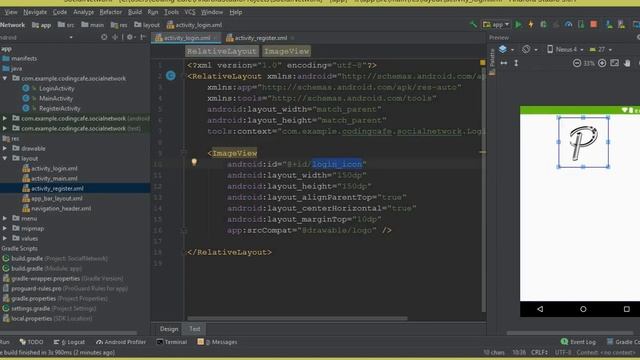This screenshot has height=360, width=640.
Task: Open navigation_header.xml file
Action: click(x=61, y=208)
